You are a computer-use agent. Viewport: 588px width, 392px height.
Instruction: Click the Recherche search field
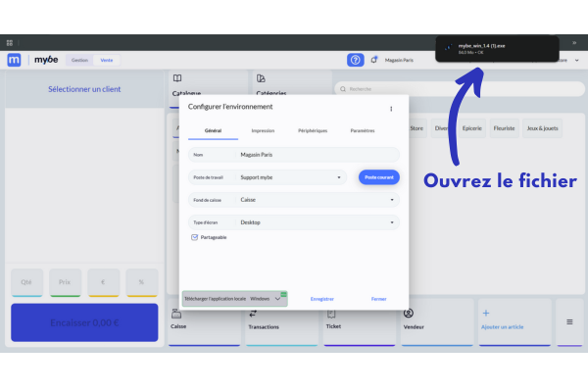coord(460,89)
